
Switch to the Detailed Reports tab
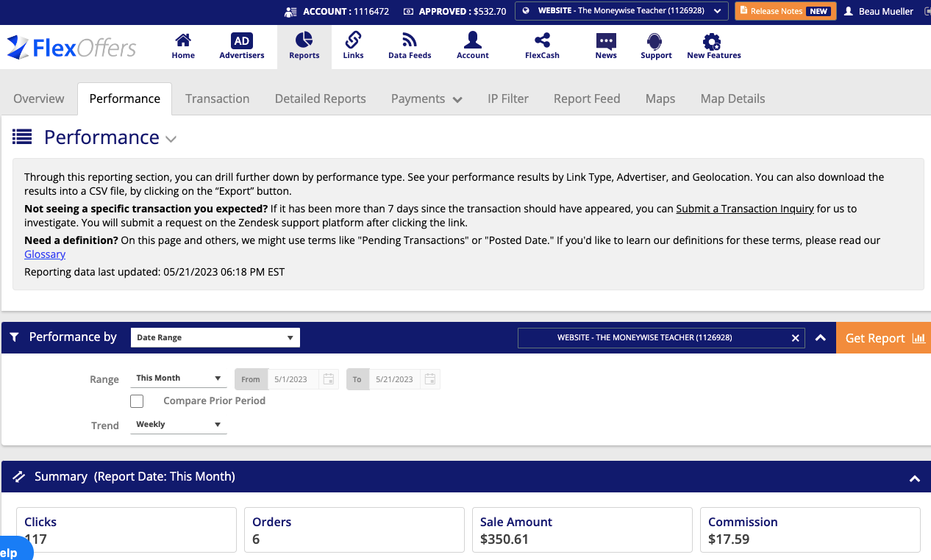pos(321,98)
